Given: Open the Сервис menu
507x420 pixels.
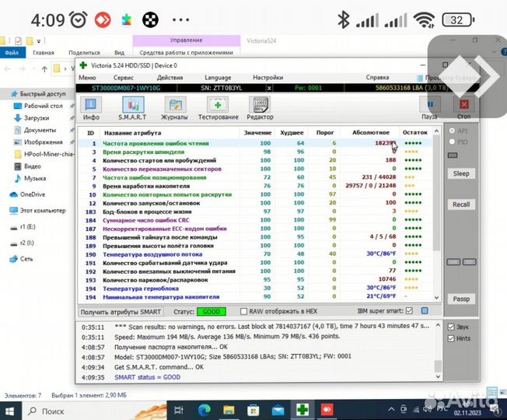Looking at the screenshot, I should click(x=124, y=78).
